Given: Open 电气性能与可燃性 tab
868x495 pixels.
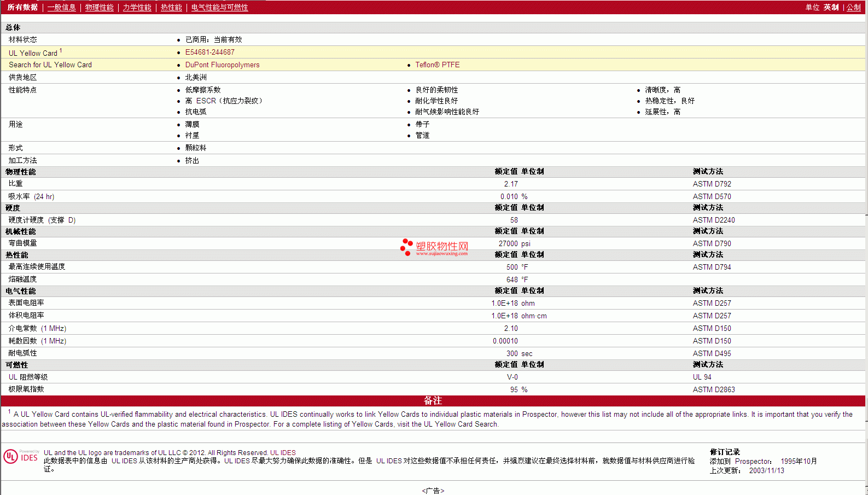Looking at the screenshot, I should tap(220, 7).
